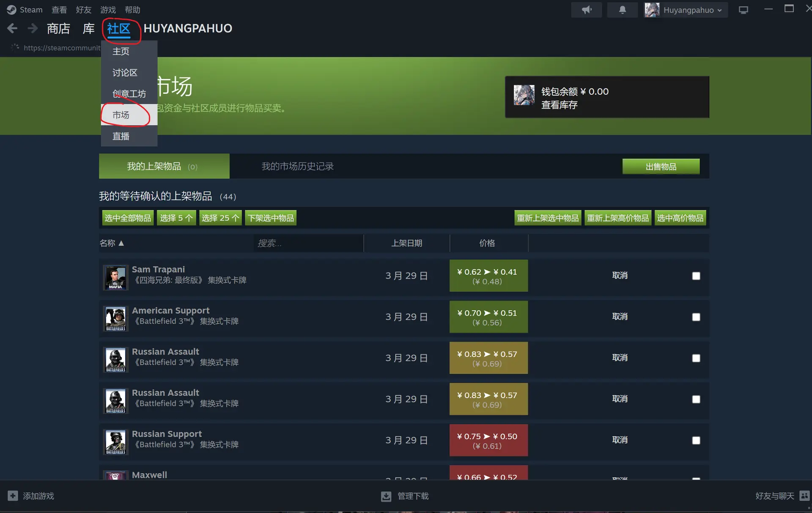Select 主页 in the community dropdown

coord(129,52)
